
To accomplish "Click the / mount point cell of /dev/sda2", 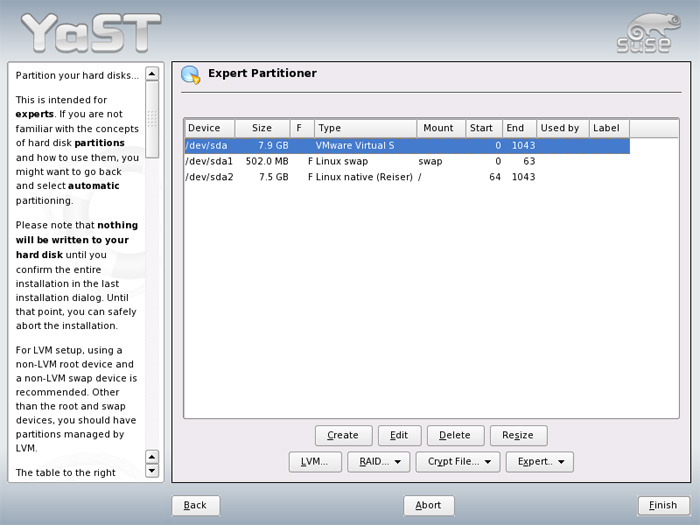I will coord(420,177).
